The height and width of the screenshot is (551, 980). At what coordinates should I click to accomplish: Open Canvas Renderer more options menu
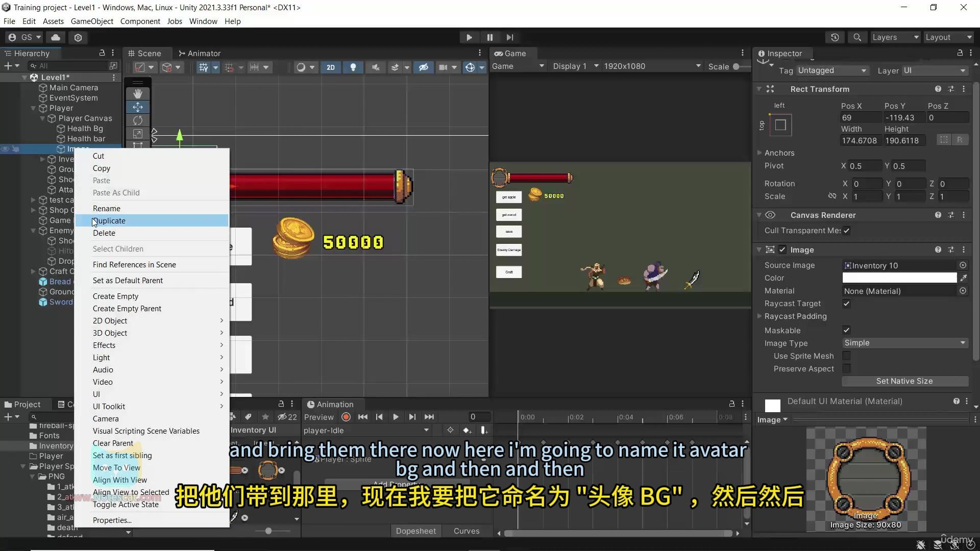pyautogui.click(x=964, y=215)
